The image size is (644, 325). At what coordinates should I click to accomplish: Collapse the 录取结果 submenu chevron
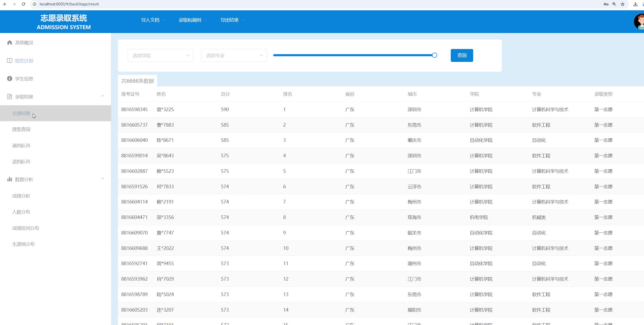click(x=102, y=96)
